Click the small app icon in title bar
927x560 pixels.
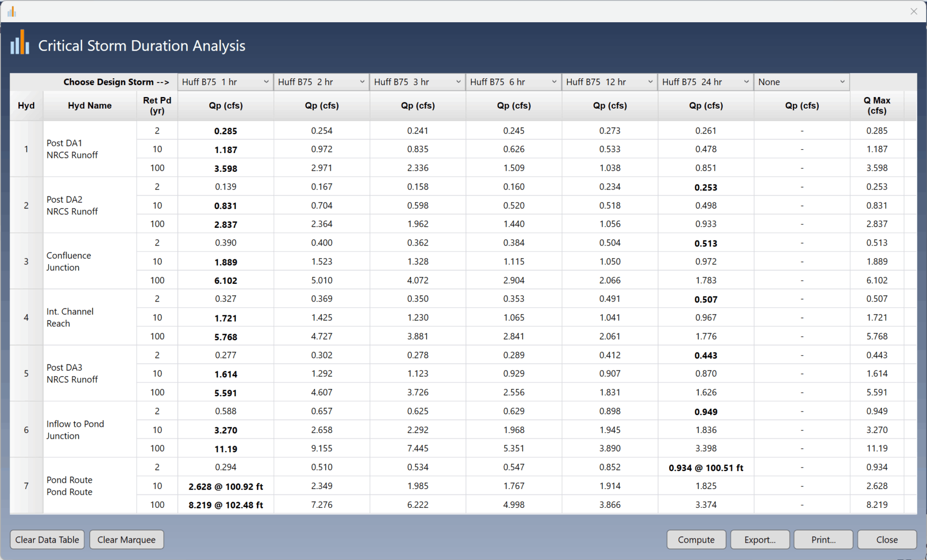tap(12, 12)
